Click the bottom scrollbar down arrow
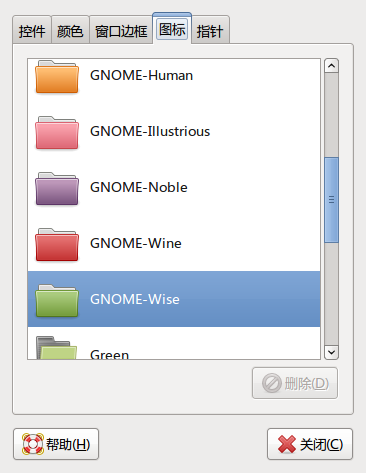Screen dimensions: 366x473 pyautogui.click(x=331, y=352)
